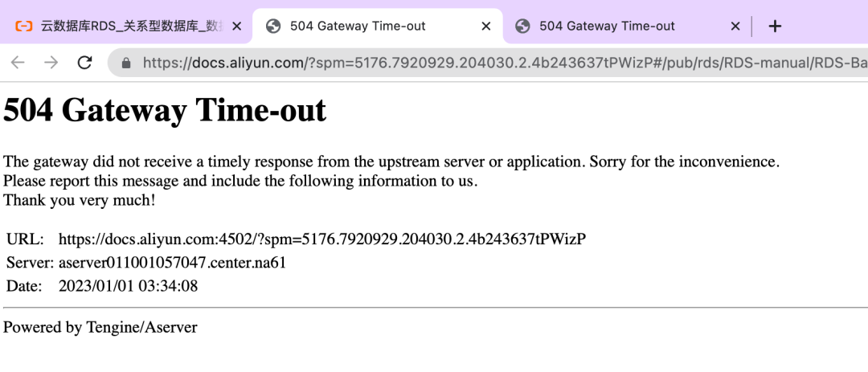Close the 云数据库RDS tab

tap(236, 26)
